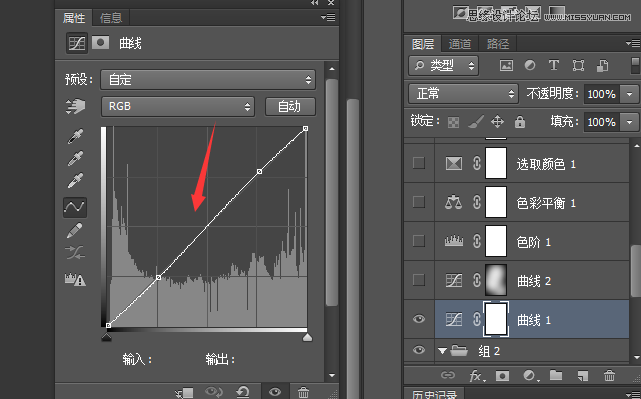Open the RGB channel dropdown
Viewport: 641px width, 399px height.
(178, 106)
